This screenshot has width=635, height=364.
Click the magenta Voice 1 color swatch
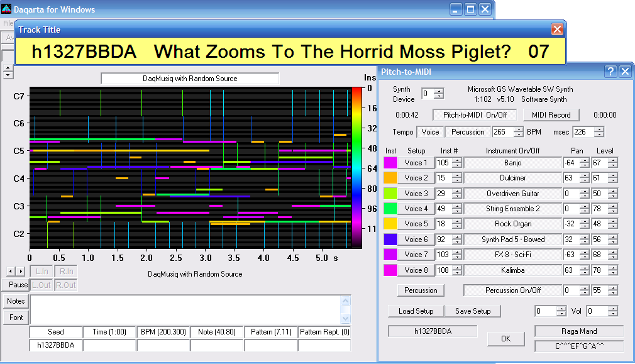click(391, 163)
